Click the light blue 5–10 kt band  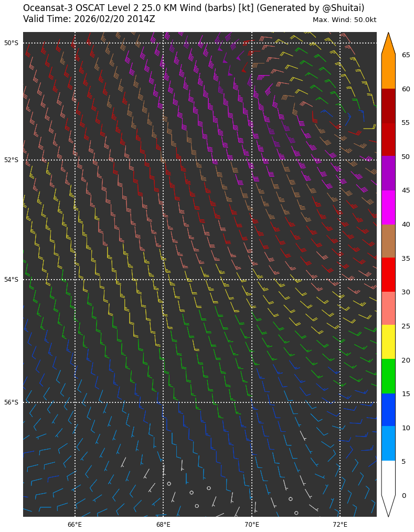coord(388,444)
